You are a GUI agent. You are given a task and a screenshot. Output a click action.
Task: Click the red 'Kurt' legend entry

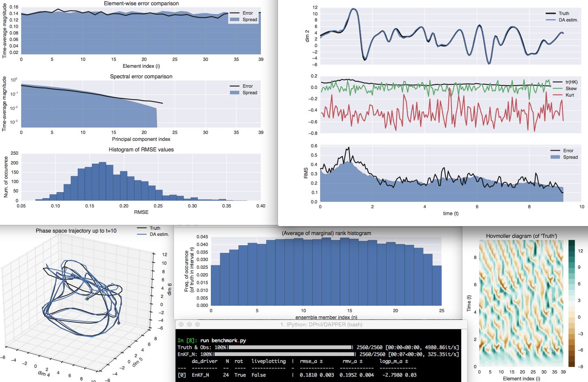tap(570, 95)
